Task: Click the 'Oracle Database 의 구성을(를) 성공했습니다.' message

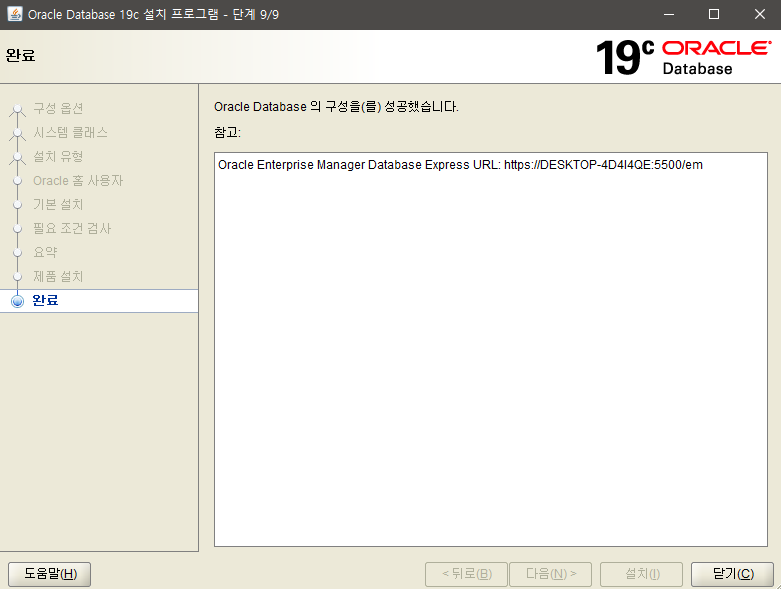Action: 336,107
